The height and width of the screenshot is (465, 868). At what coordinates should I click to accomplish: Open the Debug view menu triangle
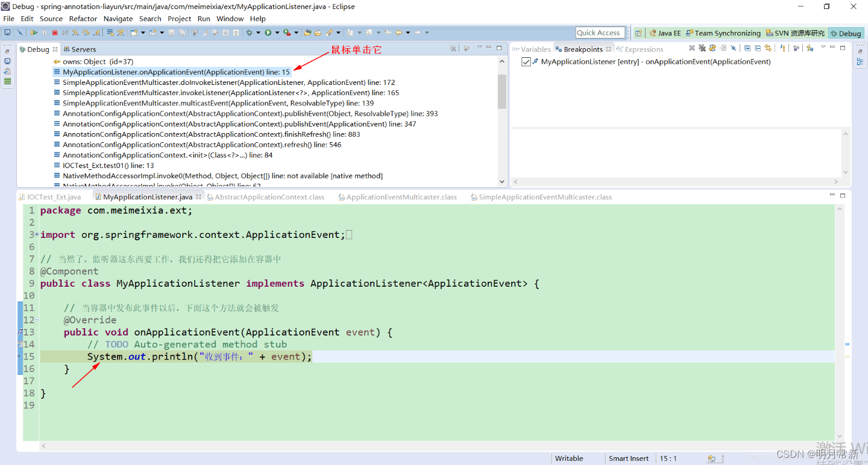[x=480, y=47]
